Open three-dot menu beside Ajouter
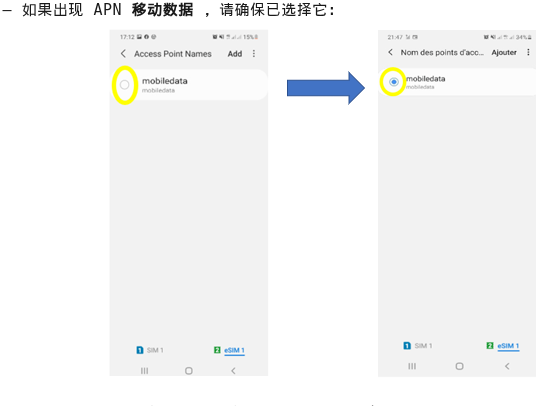The height and width of the screenshot is (406, 538). [x=528, y=52]
